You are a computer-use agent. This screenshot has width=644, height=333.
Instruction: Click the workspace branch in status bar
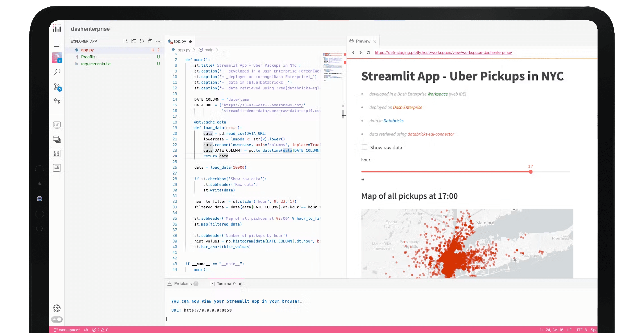pos(67,330)
